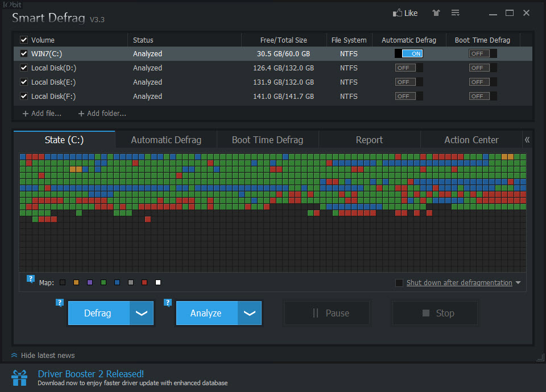The height and width of the screenshot is (392, 546).
Task: Open the skin shirt icon
Action: pyautogui.click(x=436, y=13)
